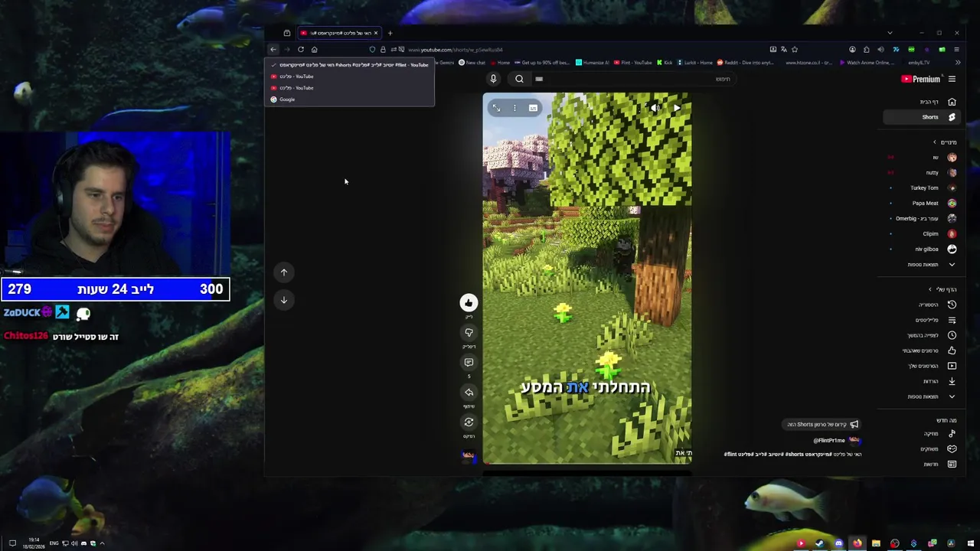Open the Kick bookmark
Image resolution: width=980 pixels, height=551 pixels.
point(665,63)
